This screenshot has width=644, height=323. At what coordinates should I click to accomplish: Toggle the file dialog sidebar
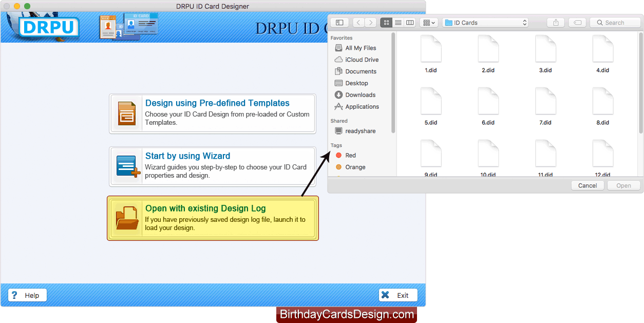pyautogui.click(x=339, y=23)
